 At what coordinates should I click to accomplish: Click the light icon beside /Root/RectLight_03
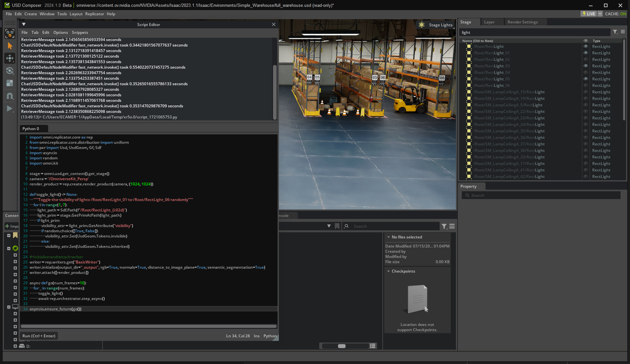tap(469, 66)
